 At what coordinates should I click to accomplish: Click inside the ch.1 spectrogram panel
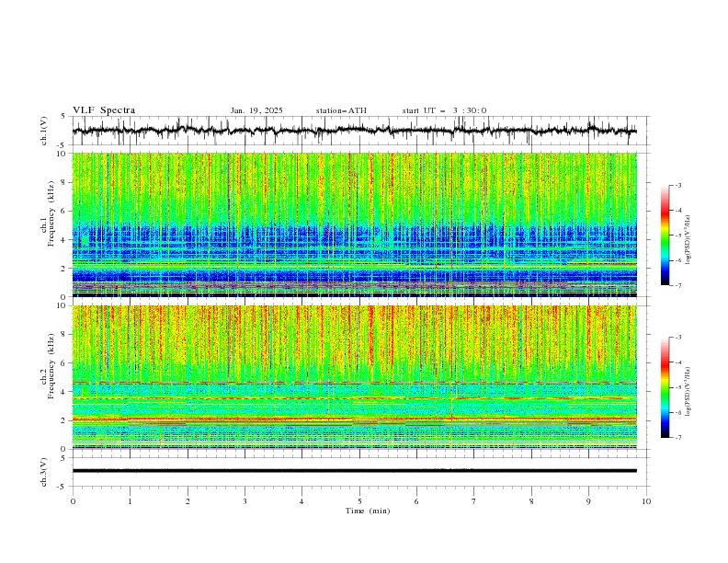pyautogui.click(x=354, y=224)
